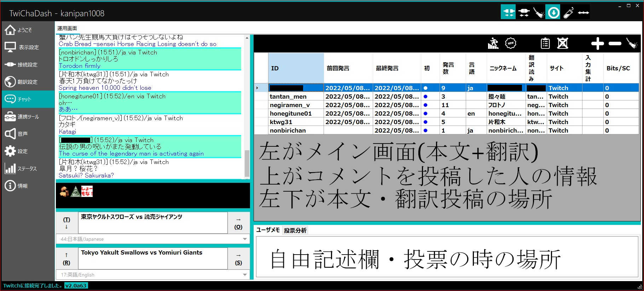Click the chat scrollbar up arrow

247,38
